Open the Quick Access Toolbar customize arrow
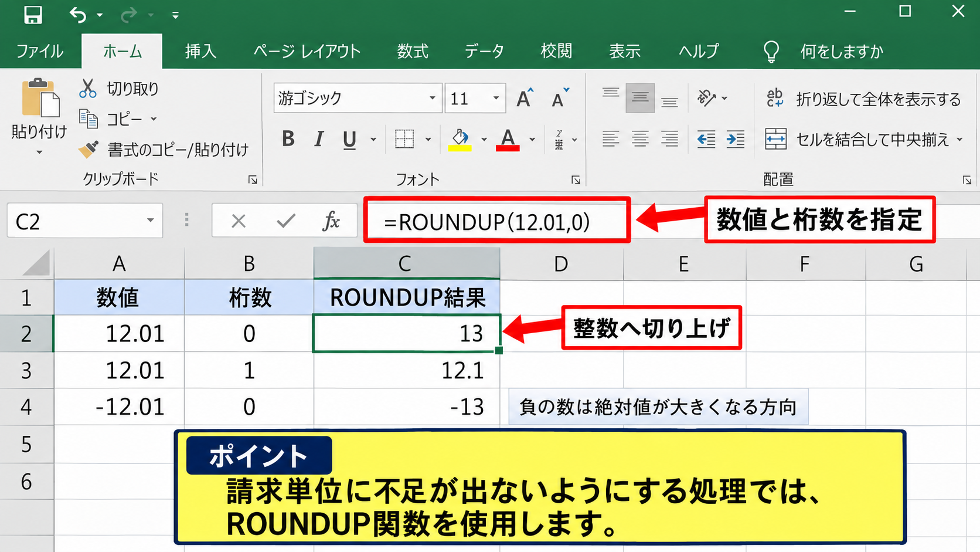 (175, 15)
